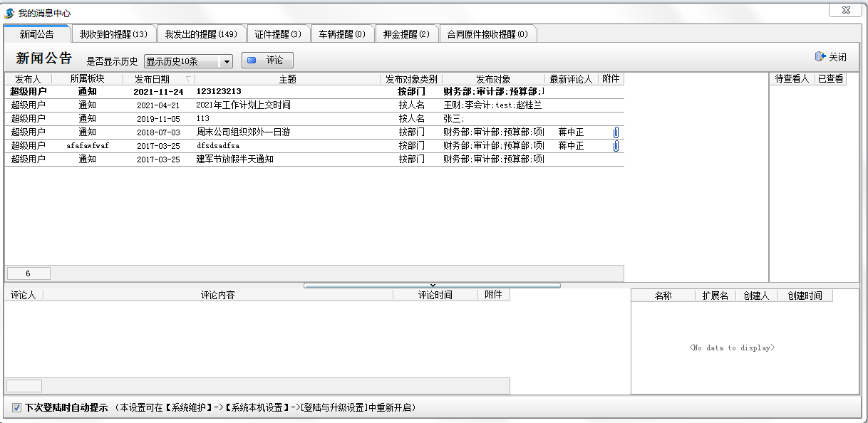Click the 评论内容 column header

click(217, 295)
